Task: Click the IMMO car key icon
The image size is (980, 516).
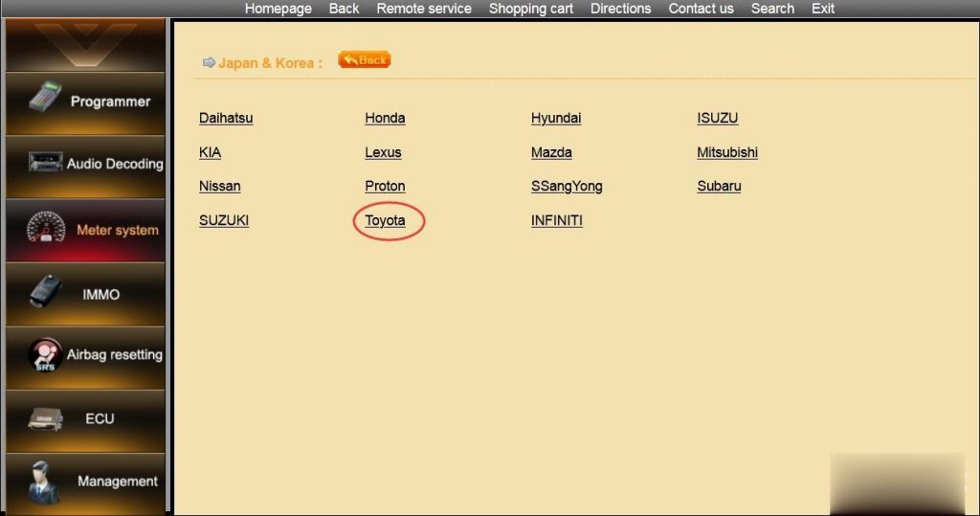Action: [x=46, y=291]
